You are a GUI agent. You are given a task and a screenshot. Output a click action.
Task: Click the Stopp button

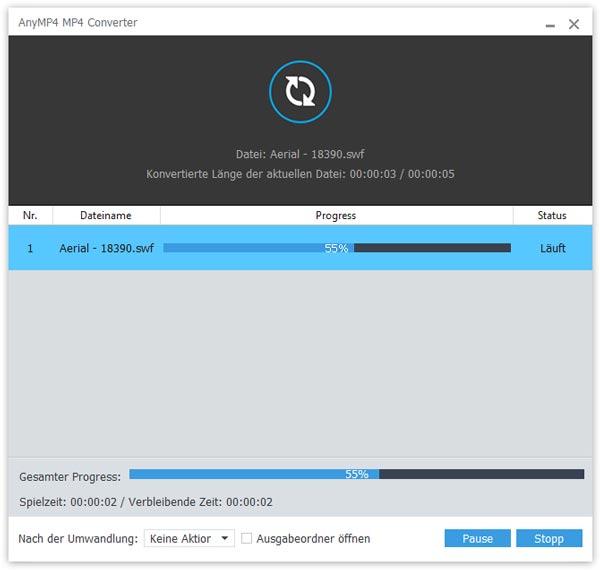point(549,538)
